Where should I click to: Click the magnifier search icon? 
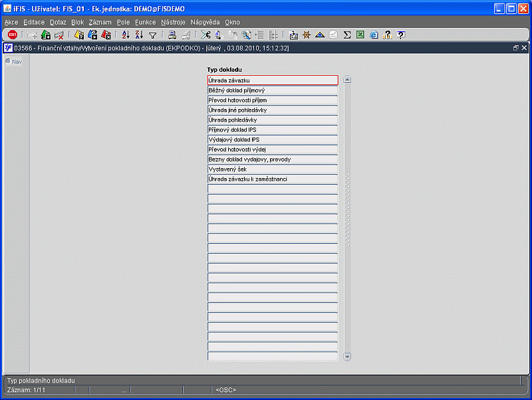(x=246, y=35)
